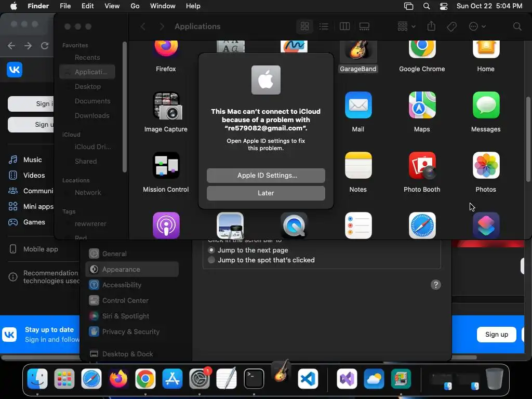Click the Finder search magnifier icon
532x399 pixels.
click(x=517, y=26)
